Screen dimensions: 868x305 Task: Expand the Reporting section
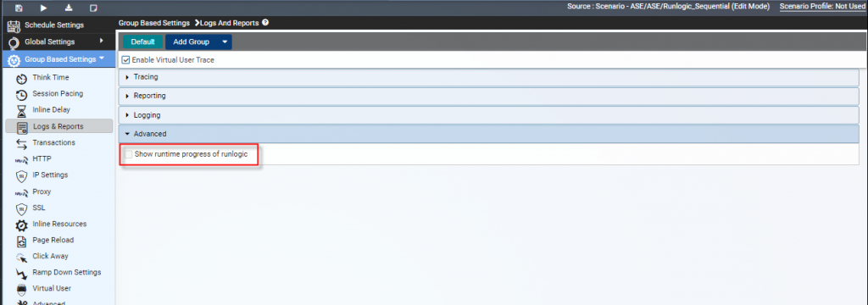click(x=489, y=96)
